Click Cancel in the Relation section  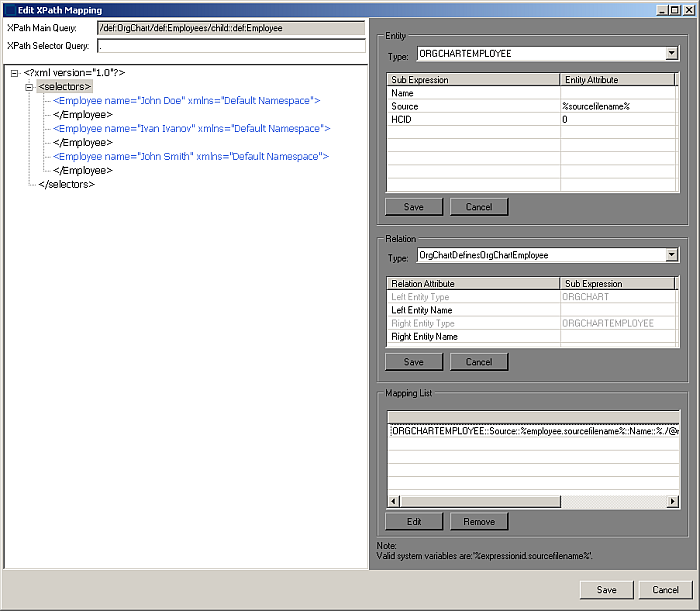(479, 362)
